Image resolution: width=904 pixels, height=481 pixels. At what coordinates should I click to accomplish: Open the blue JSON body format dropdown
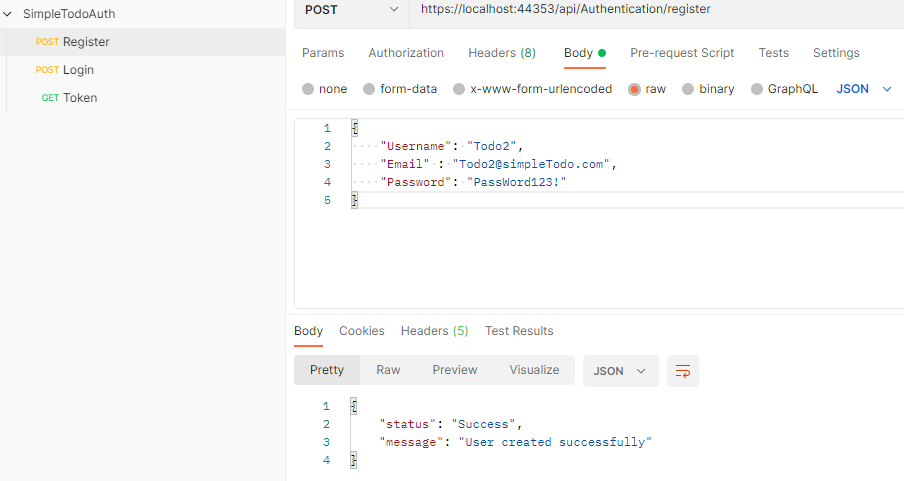coord(864,89)
